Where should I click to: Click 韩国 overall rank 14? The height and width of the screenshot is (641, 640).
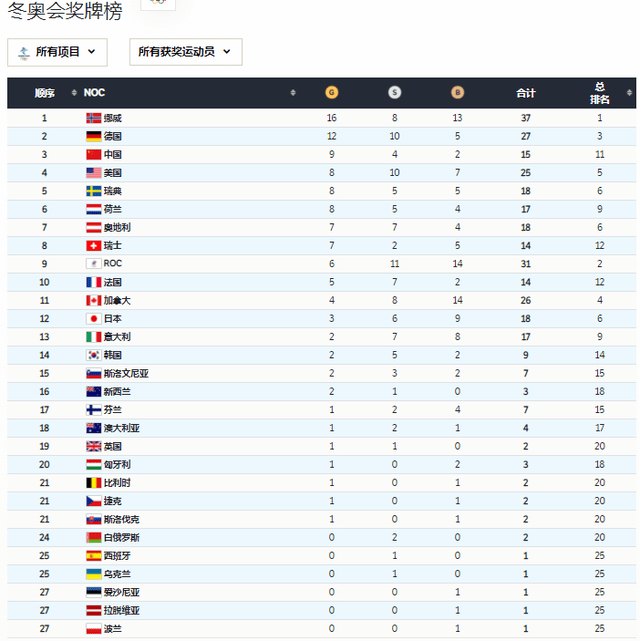(x=600, y=355)
